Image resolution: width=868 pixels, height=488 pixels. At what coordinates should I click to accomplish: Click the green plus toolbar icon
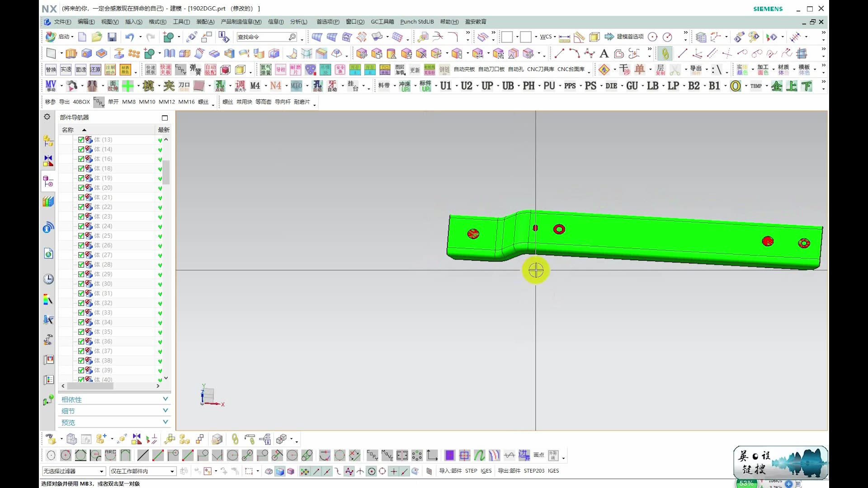tap(128, 86)
